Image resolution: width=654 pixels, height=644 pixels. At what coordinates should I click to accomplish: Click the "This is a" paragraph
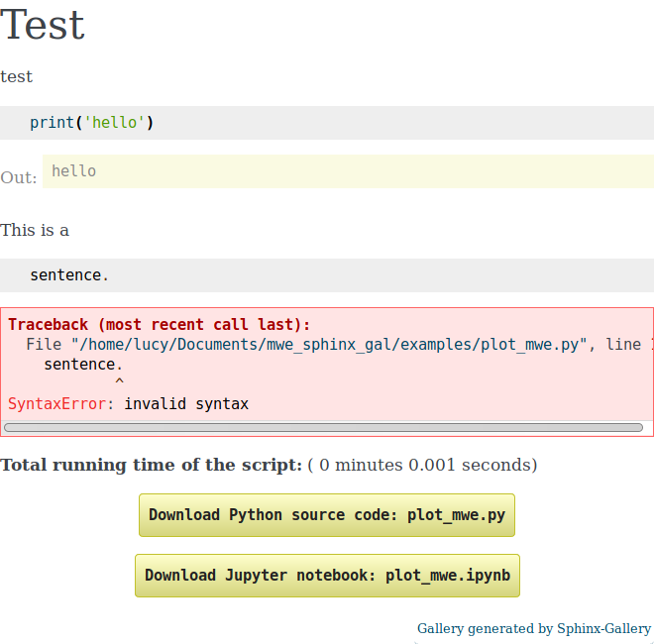click(x=35, y=230)
